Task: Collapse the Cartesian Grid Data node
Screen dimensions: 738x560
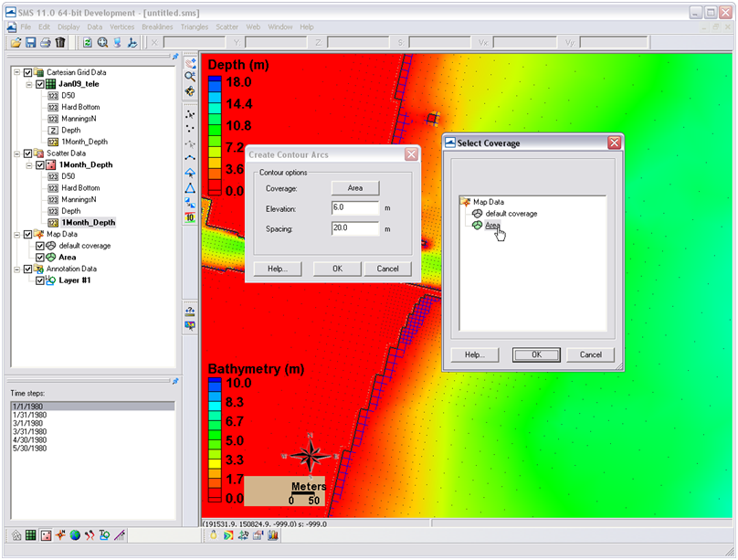Action: pos(17,72)
